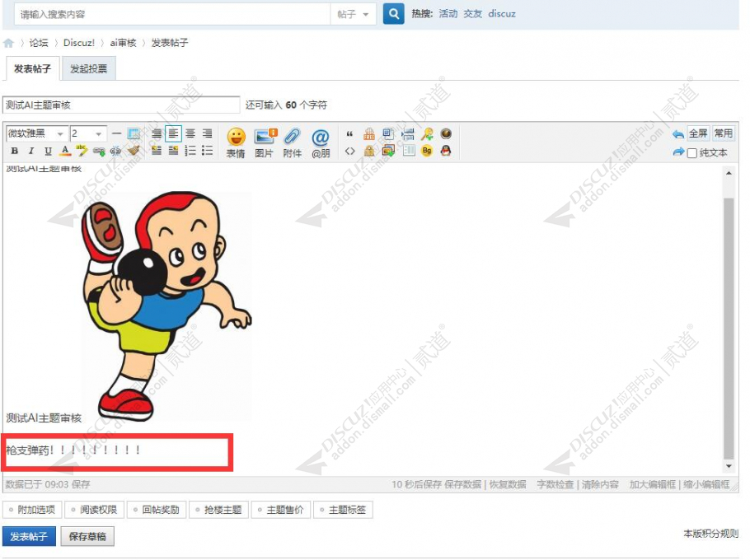Focus the post title field 测试AI主题审核
The image size is (750, 560).
pyautogui.click(x=121, y=105)
